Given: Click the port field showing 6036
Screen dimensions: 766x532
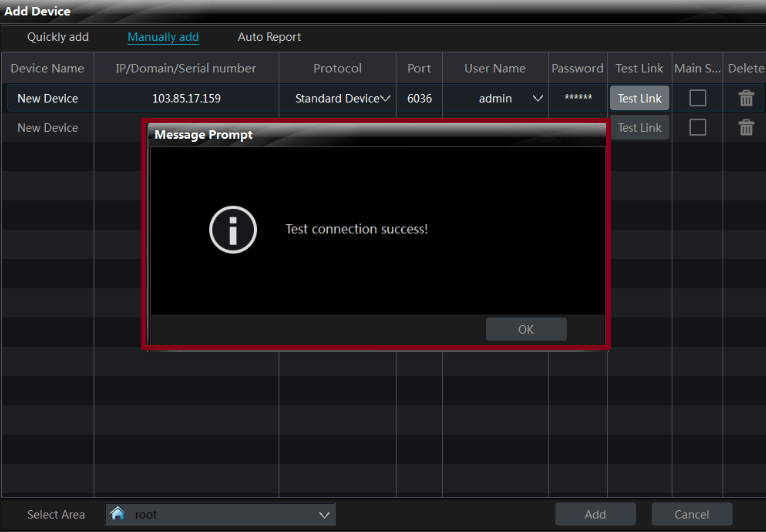Looking at the screenshot, I should (419, 98).
